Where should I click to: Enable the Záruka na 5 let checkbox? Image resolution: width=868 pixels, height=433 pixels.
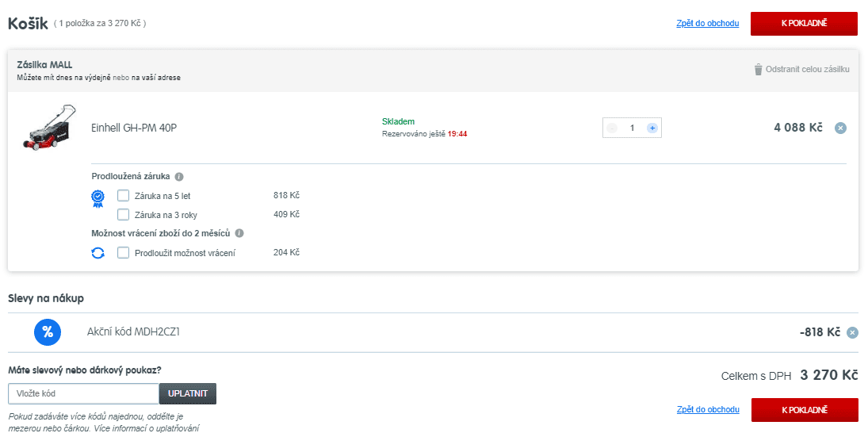pyautogui.click(x=123, y=196)
